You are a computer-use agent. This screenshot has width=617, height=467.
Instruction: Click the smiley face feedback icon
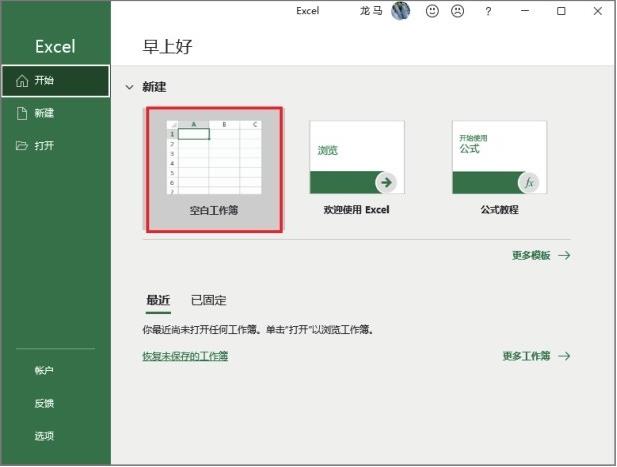pyautogui.click(x=432, y=11)
